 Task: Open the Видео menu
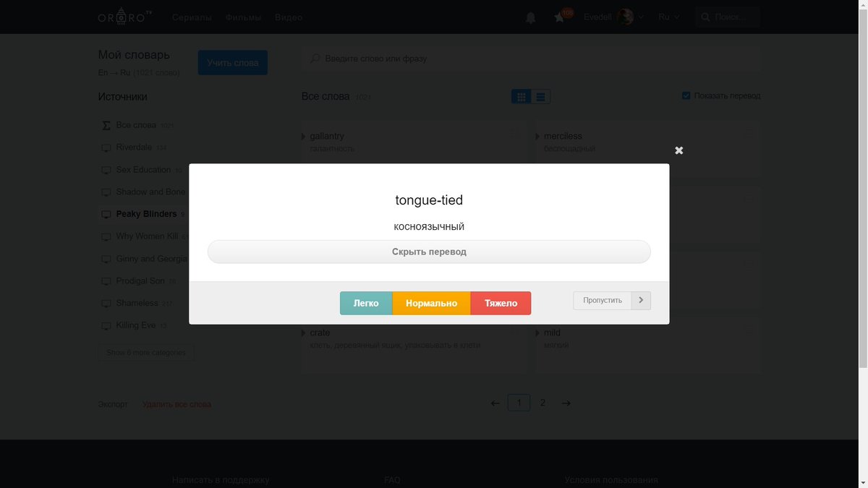point(289,17)
